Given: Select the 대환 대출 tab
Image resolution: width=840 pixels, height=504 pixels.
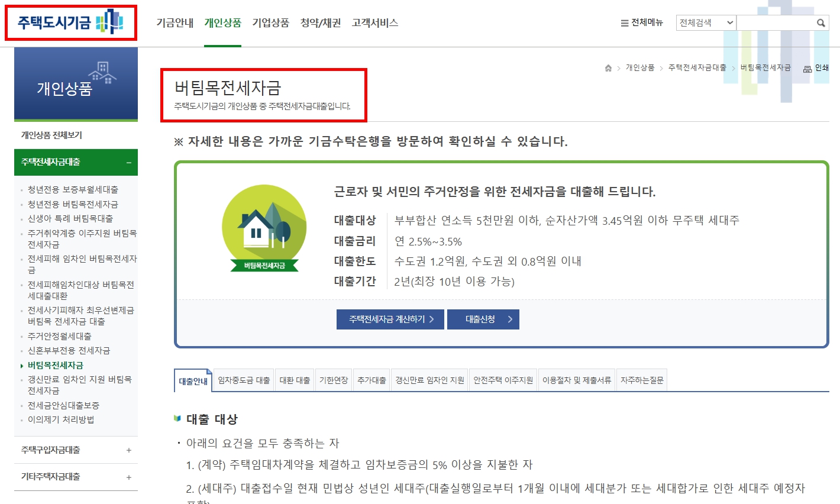Looking at the screenshot, I should [x=295, y=380].
